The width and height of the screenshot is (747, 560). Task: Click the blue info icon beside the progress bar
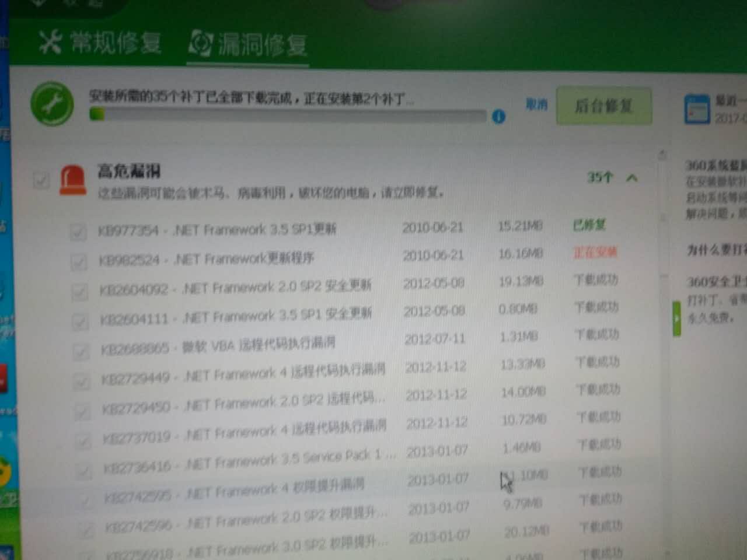pos(498,117)
